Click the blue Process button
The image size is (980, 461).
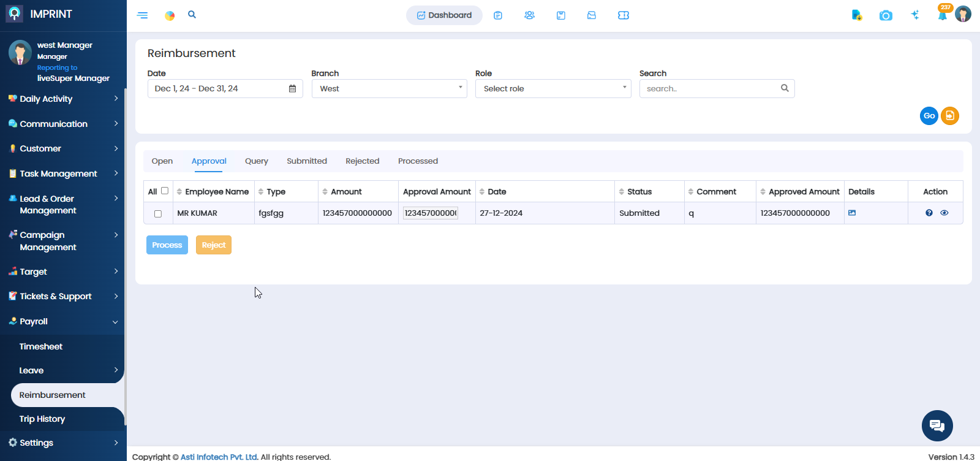pyautogui.click(x=167, y=245)
